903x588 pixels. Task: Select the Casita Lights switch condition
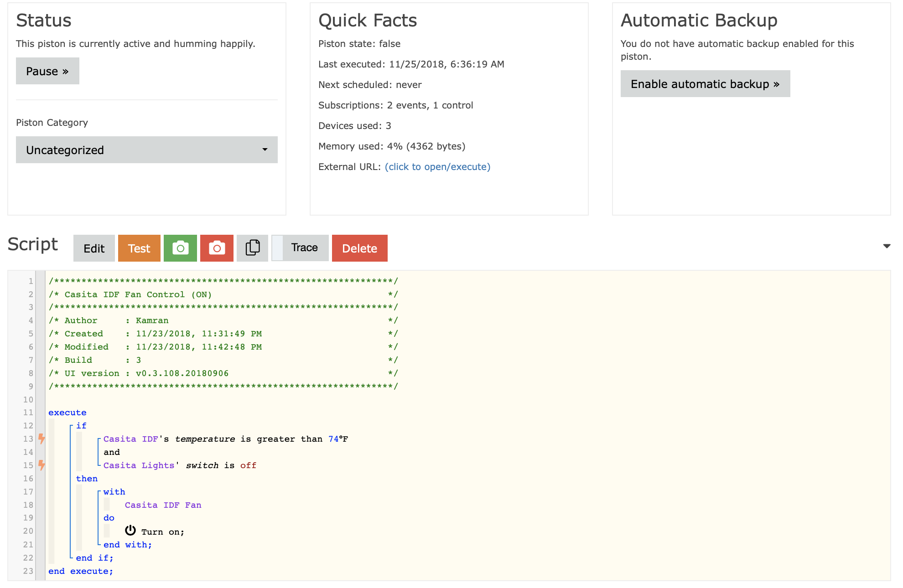180,465
